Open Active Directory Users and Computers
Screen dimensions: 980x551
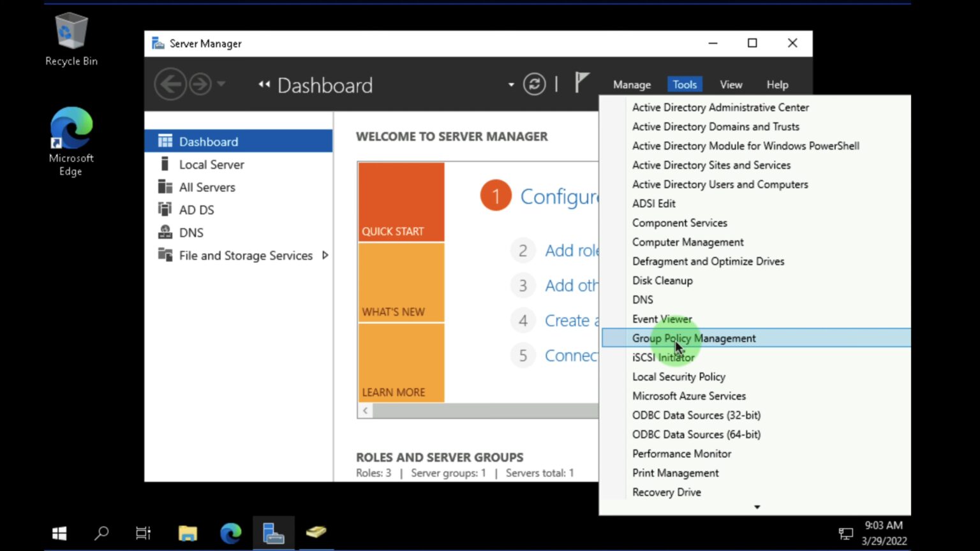(x=720, y=184)
